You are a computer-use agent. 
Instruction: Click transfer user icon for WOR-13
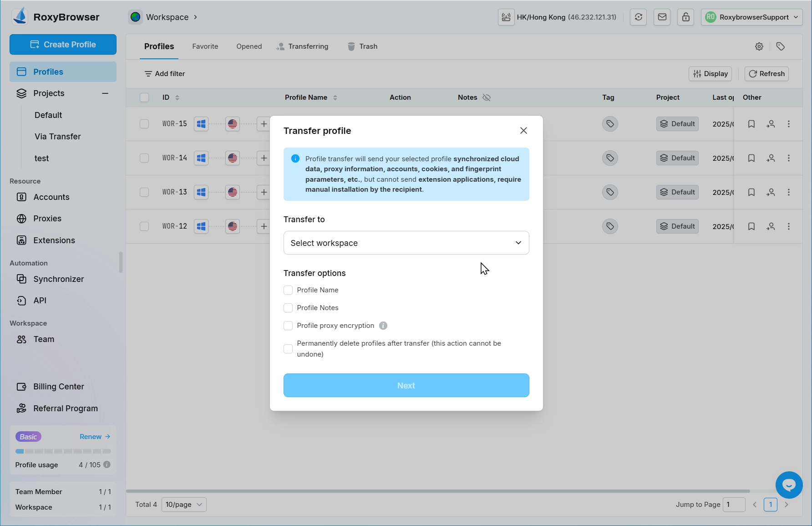point(771,192)
